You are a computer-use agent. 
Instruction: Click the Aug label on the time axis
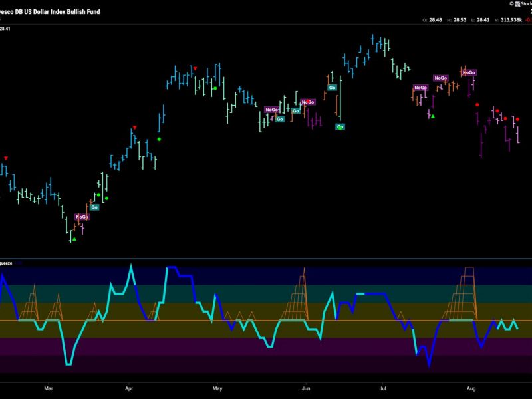pyautogui.click(x=471, y=388)
